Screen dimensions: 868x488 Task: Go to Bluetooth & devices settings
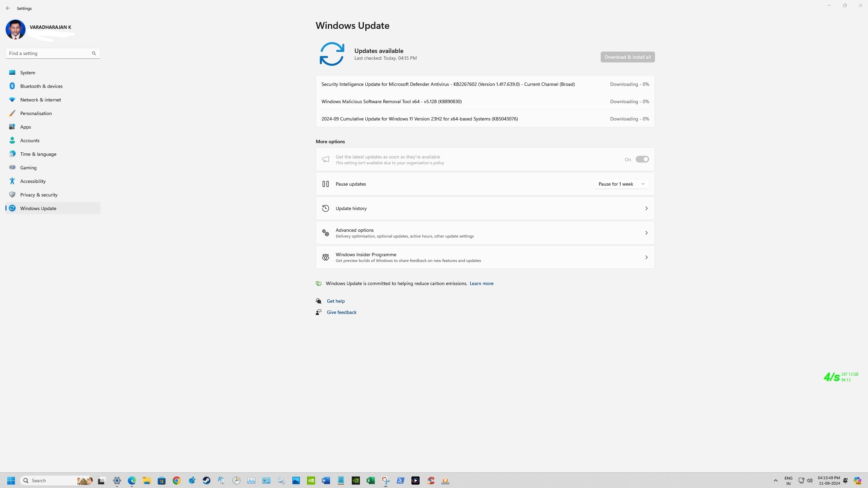click(x=41, y=86)
